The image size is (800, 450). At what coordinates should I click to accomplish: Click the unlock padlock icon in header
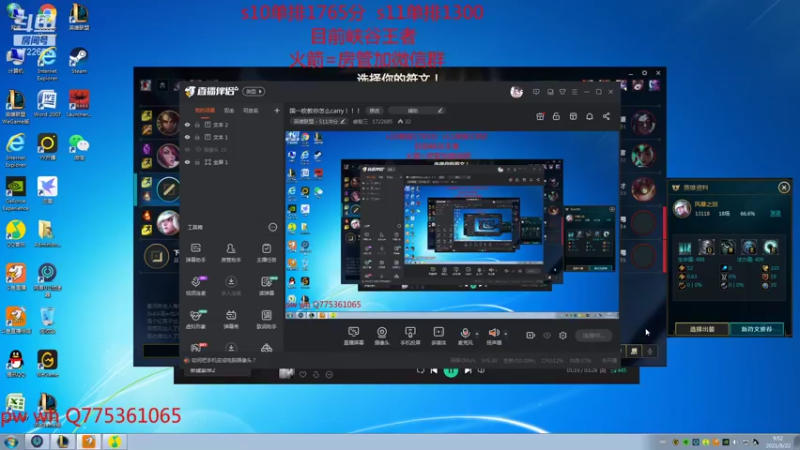pyautogui.click(x=556, y=116)
